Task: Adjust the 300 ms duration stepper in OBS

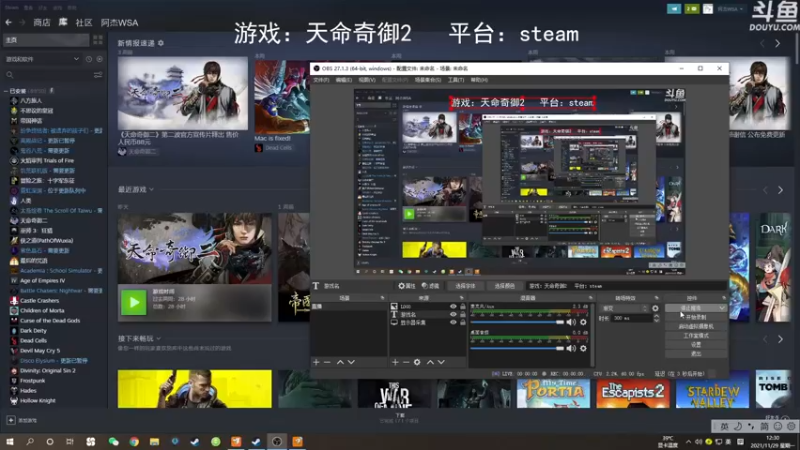Action: pyautogui.click(x=656, y=318)
